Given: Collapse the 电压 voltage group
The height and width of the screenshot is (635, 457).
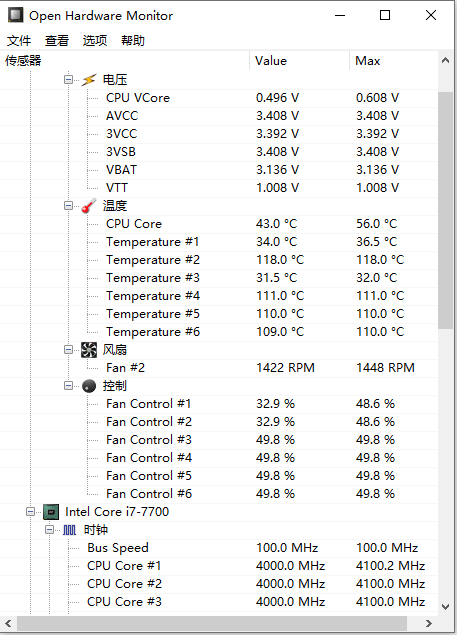Looking at the screenshot, I should point(68,80).
